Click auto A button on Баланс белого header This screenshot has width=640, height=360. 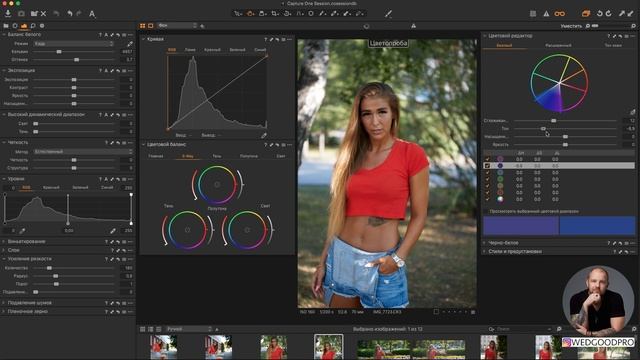[x=106, y=35]
